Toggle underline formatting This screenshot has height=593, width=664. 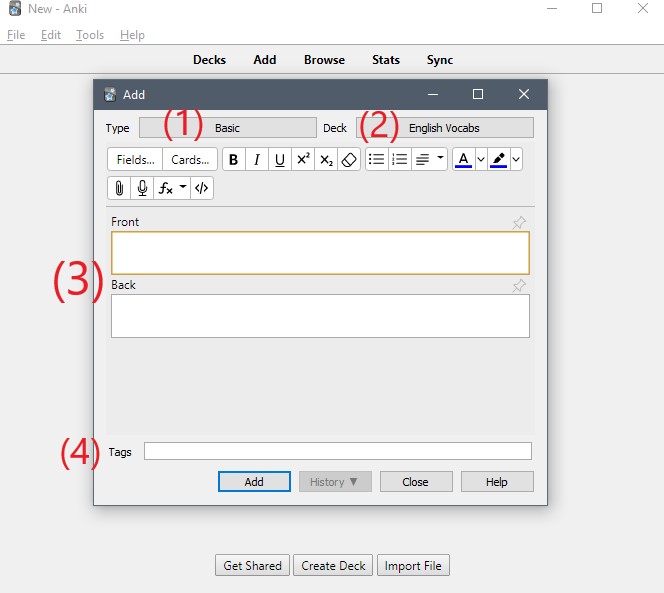[x=279, y=160]
